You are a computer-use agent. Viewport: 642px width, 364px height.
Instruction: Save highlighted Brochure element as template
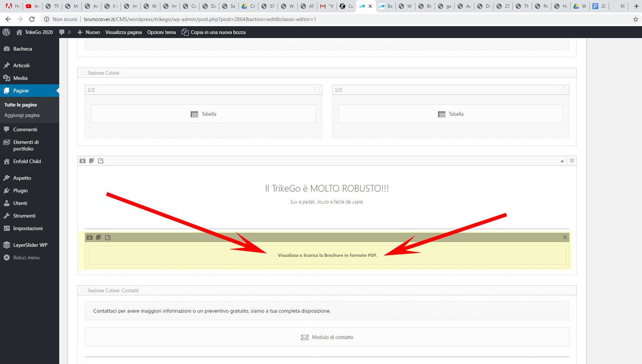tap(90, 237)
